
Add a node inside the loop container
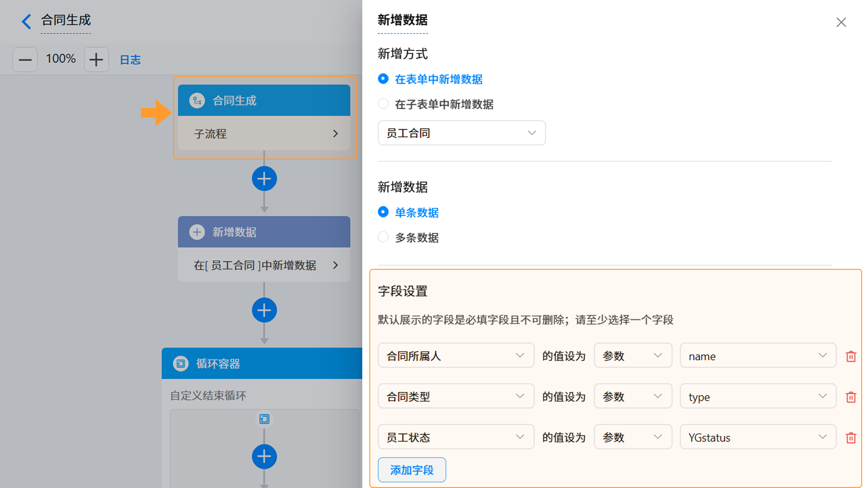point(264,457)
